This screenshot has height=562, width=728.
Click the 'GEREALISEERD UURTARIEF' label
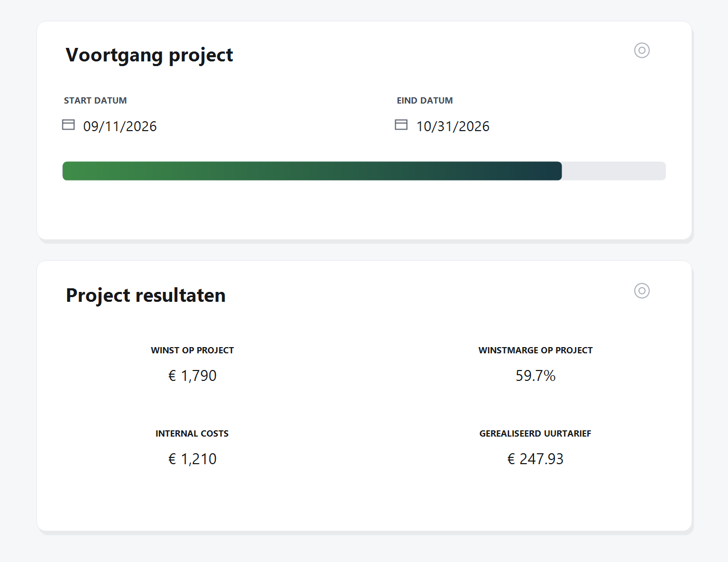click(x=536, y=433)
